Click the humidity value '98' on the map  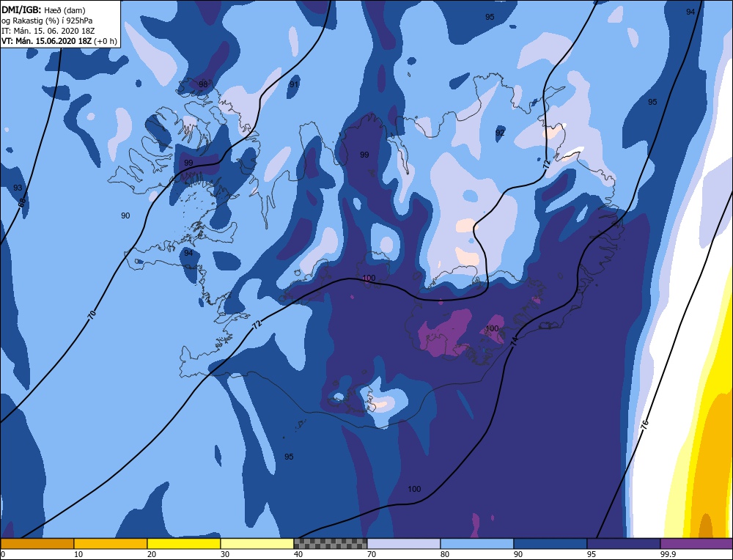click(x=203, y=84)
